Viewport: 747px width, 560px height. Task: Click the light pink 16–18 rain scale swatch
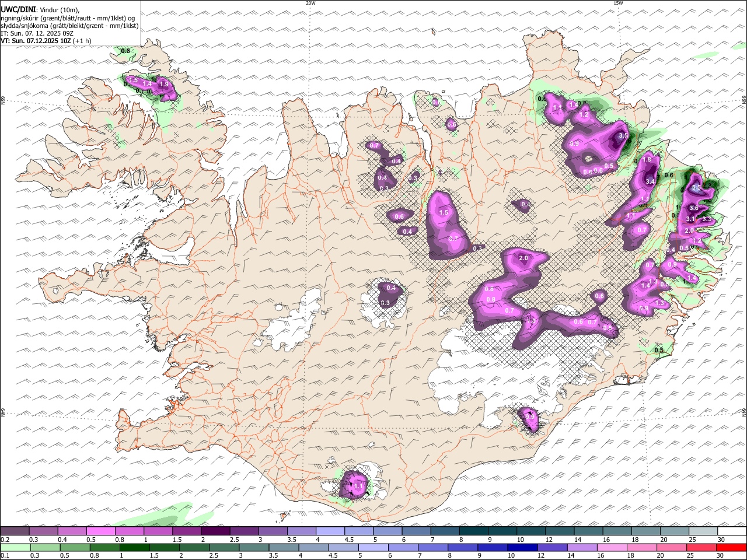612,548
